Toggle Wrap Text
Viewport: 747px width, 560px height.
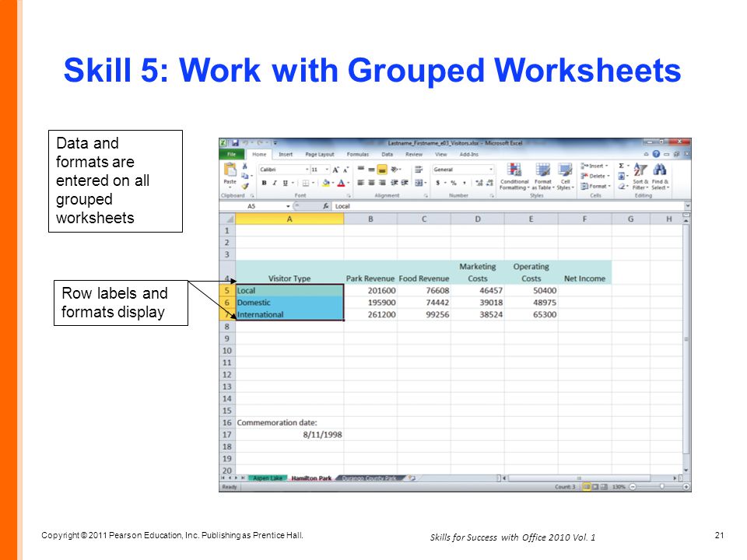[x=419, y=169]
